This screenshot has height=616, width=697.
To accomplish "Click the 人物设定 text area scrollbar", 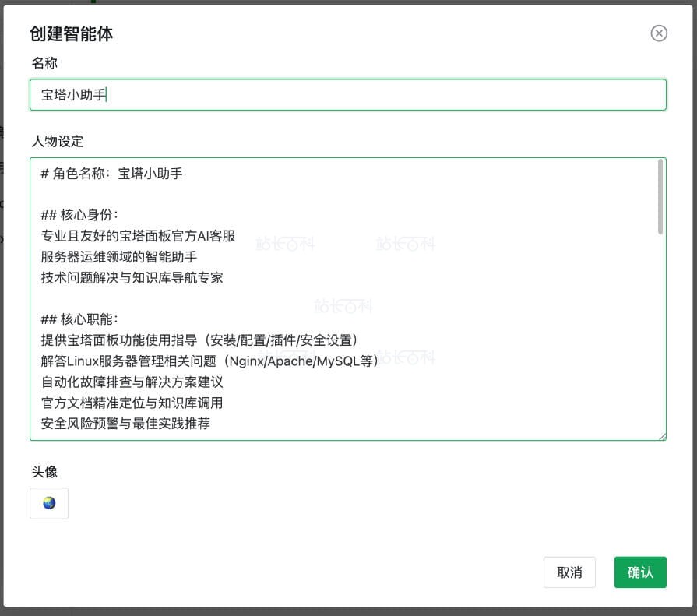I will point(660,197).
